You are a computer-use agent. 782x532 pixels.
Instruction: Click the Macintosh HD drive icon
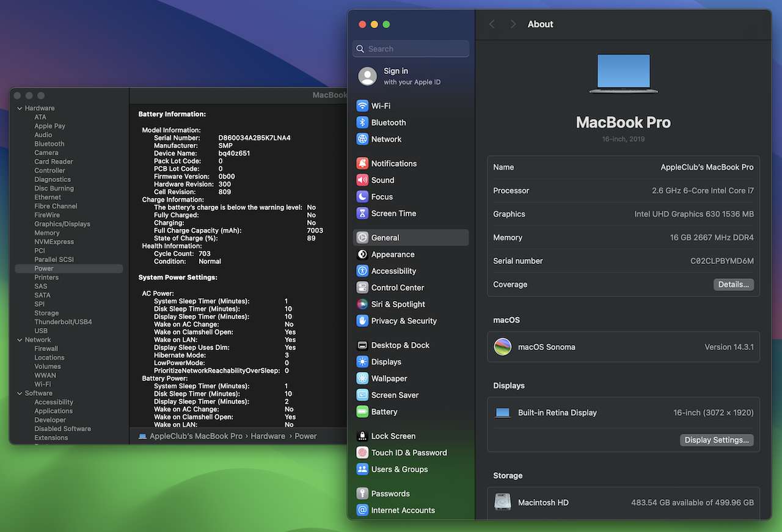click(503, 502)
